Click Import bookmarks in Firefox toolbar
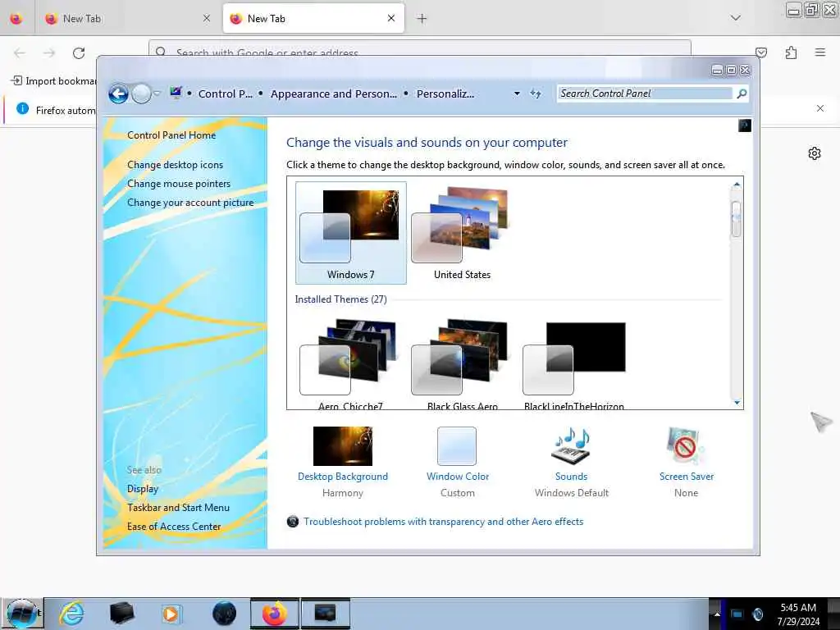This screenshot has height=630, width=840. pos(53,81)
